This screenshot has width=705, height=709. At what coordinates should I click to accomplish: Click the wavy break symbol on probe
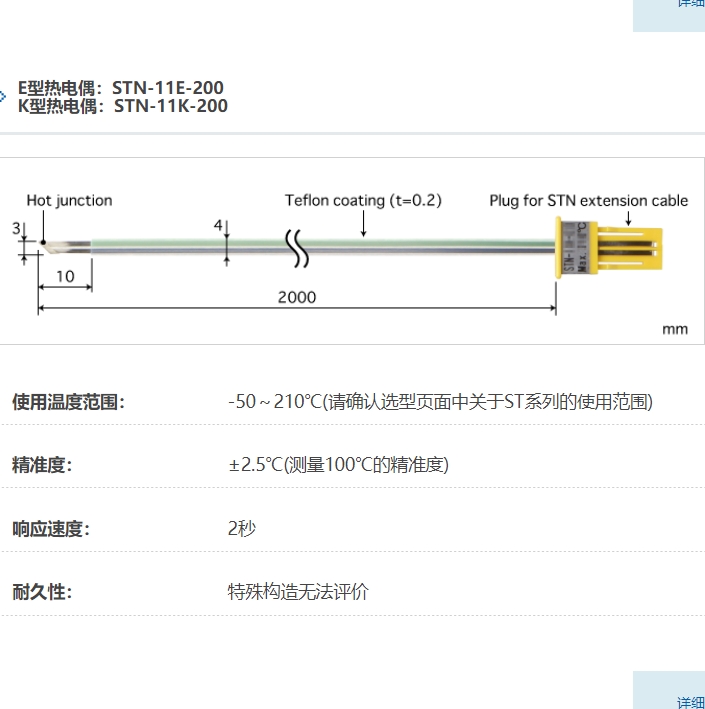(x=297, y=248)
